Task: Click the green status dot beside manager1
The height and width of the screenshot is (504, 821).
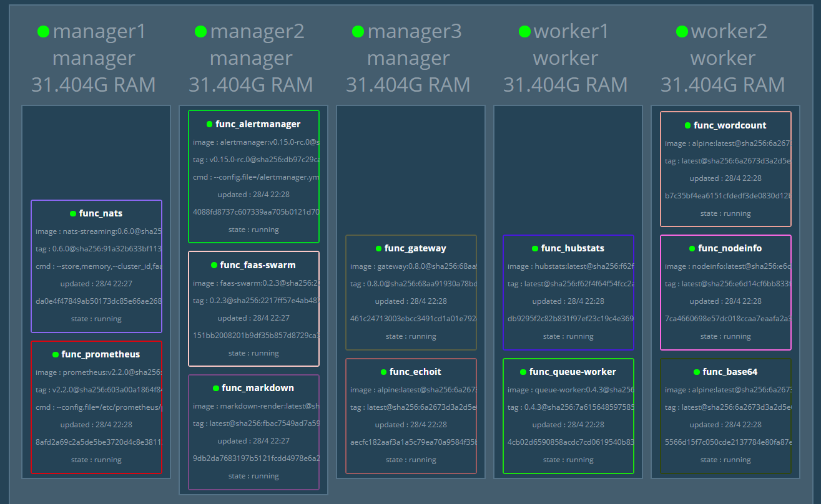Action: [x=43, y=31]
